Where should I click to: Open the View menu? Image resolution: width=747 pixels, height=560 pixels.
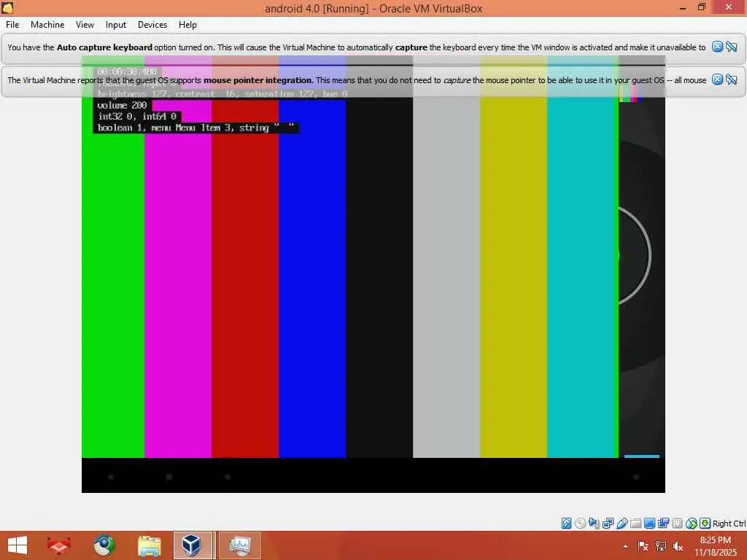85,25
